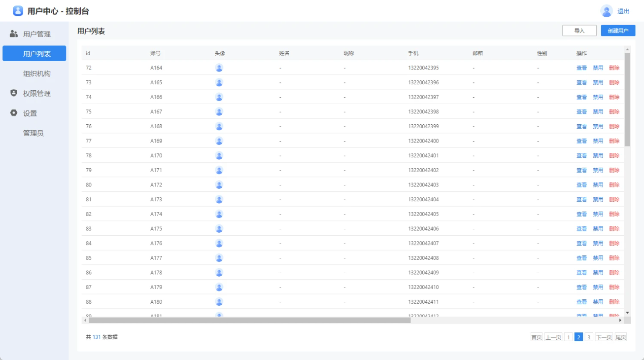The width and height of the screenshot is (644, 360).
Task: Click the 导入 button
Action: [579, 31]
